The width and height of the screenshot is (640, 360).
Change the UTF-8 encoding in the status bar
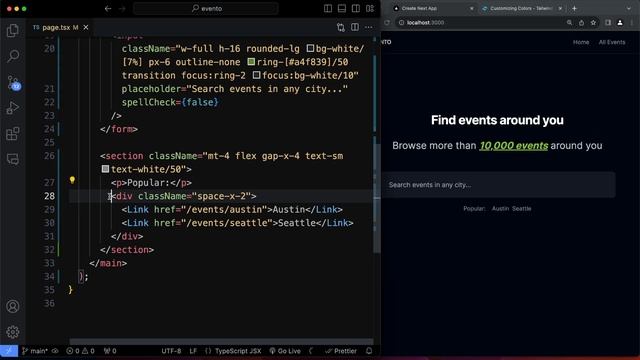pyautogui.click(x=171, y=351)
